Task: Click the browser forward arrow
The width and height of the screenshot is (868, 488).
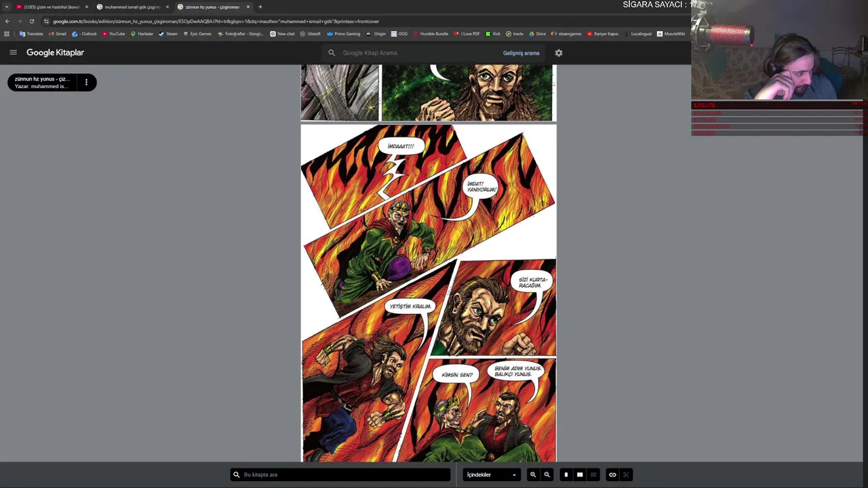Action: 19,21
